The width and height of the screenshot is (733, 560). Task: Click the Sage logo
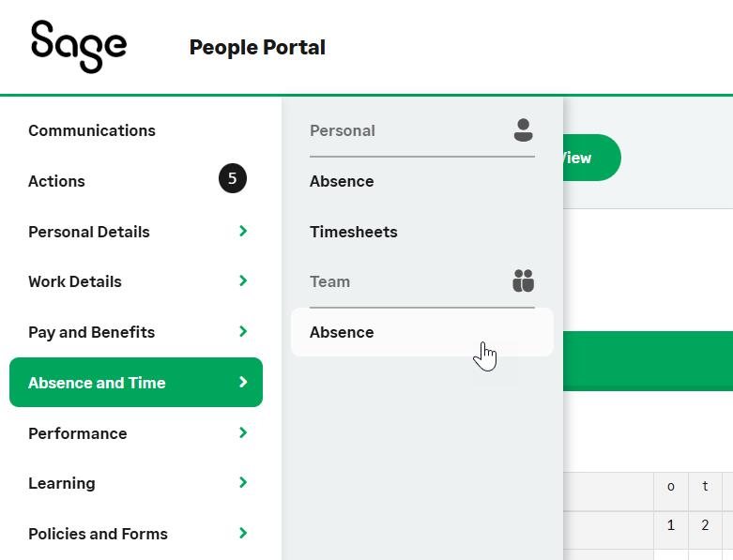tap(78, 46)
